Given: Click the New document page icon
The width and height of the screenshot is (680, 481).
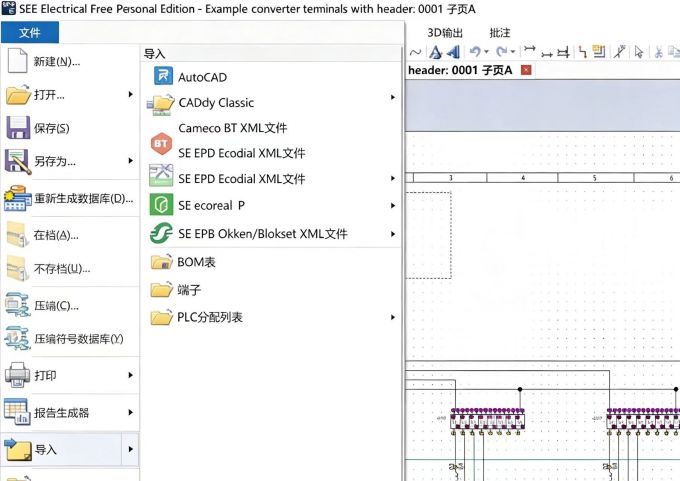Looking at the screenshot, I should 17,61.
